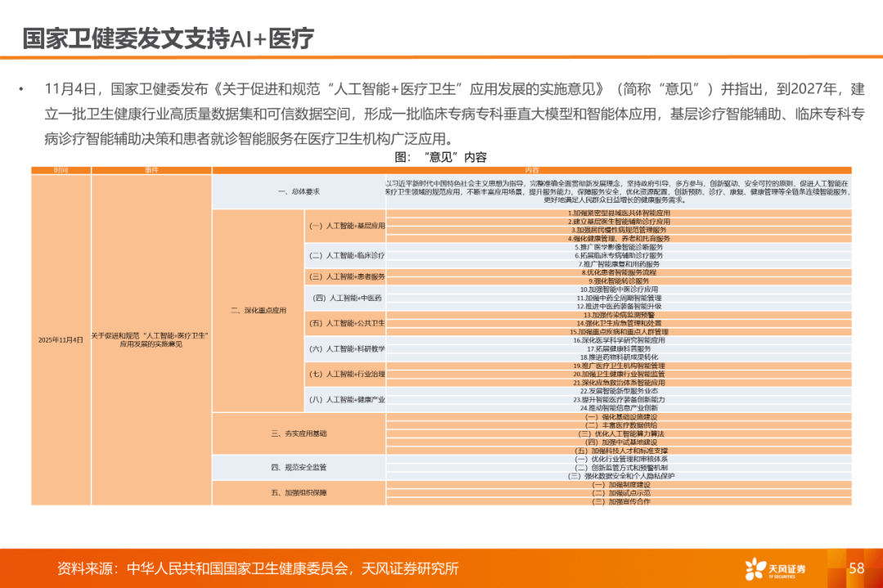The height and width of the screenshot is (588, 883).
Task: Click the table header cell 内容
Action: click(531, 170)
